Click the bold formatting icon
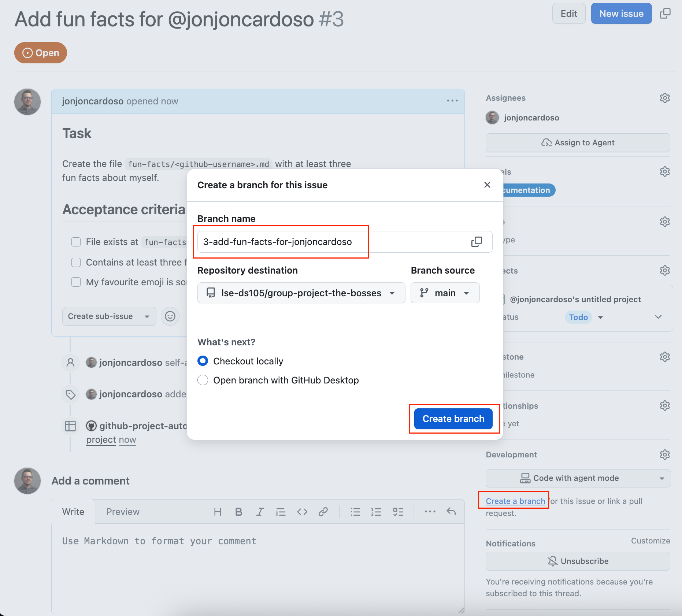Viewport: 682px width, 616px height. click(239, 512)
